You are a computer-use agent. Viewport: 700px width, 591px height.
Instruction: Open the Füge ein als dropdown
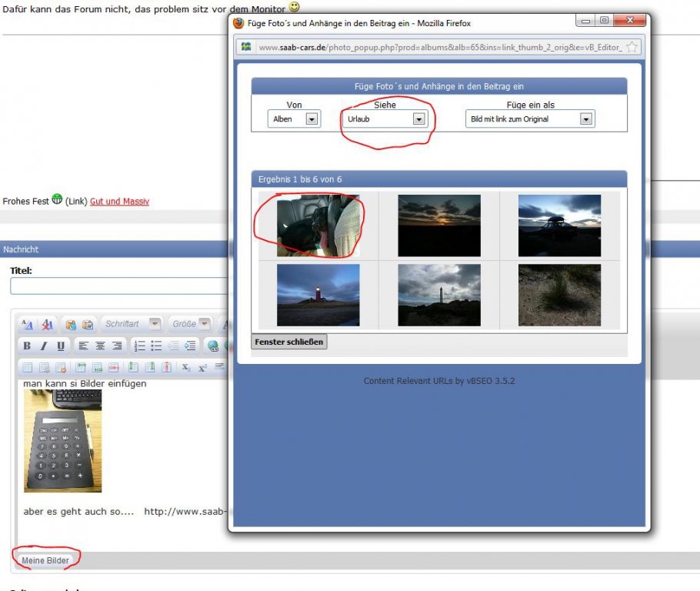[x=530, y=119]
